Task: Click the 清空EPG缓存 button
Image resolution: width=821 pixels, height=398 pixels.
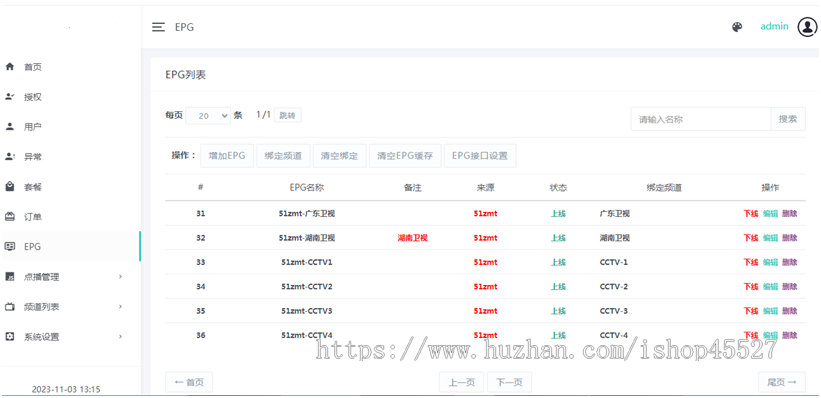Action: [405, 156]
